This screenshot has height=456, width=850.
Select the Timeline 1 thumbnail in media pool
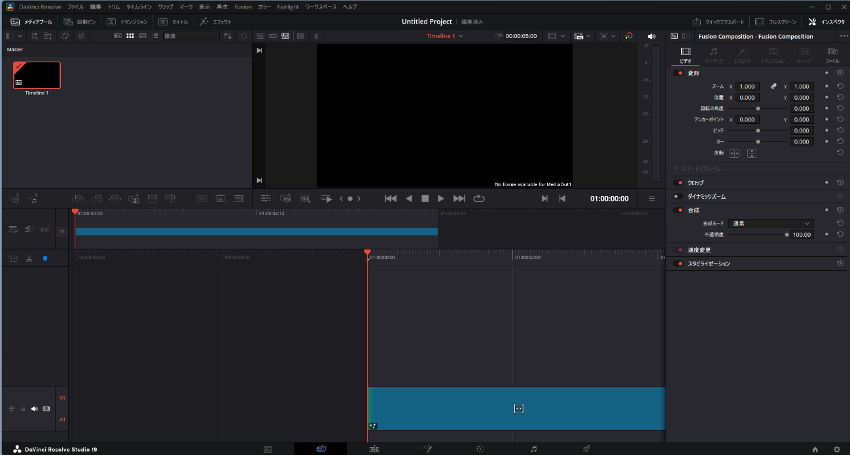pos(37,75)
